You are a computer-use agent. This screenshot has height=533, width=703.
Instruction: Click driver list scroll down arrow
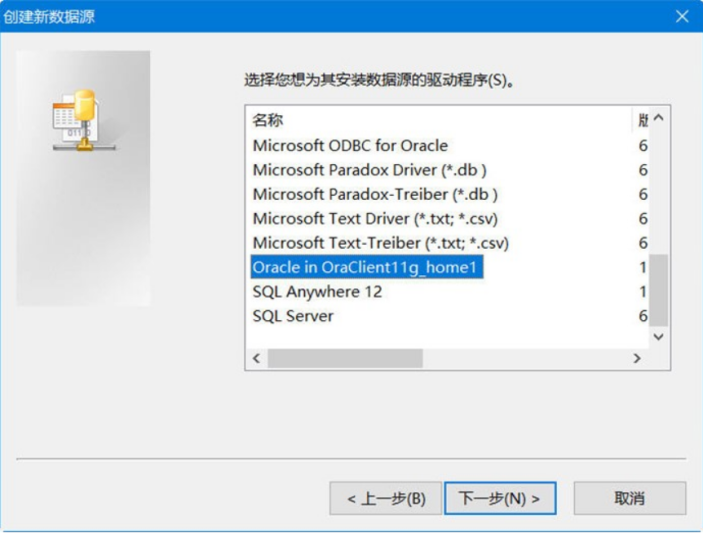(x=658, y=337)
